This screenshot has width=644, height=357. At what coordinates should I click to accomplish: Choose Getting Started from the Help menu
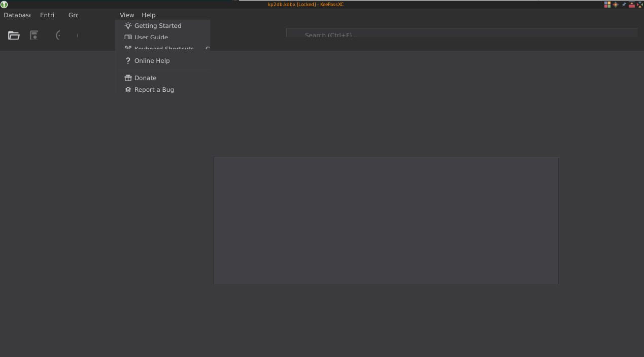tap(163, 26)
